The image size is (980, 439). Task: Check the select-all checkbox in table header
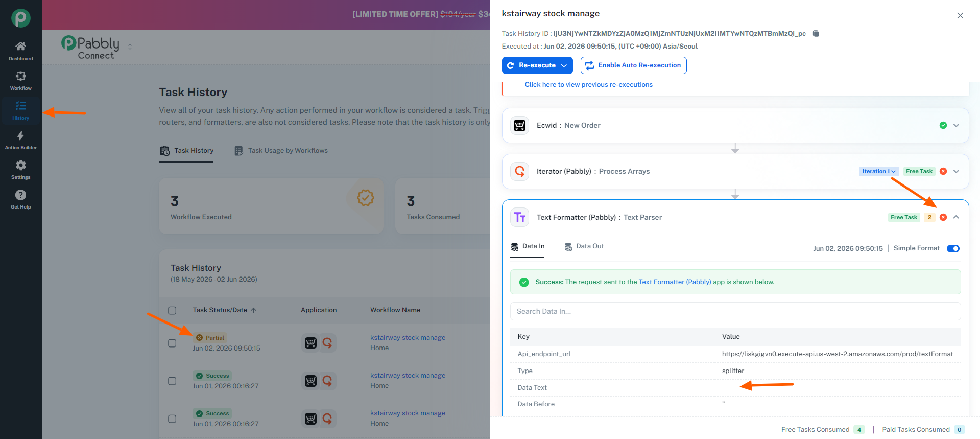point(172,310)
